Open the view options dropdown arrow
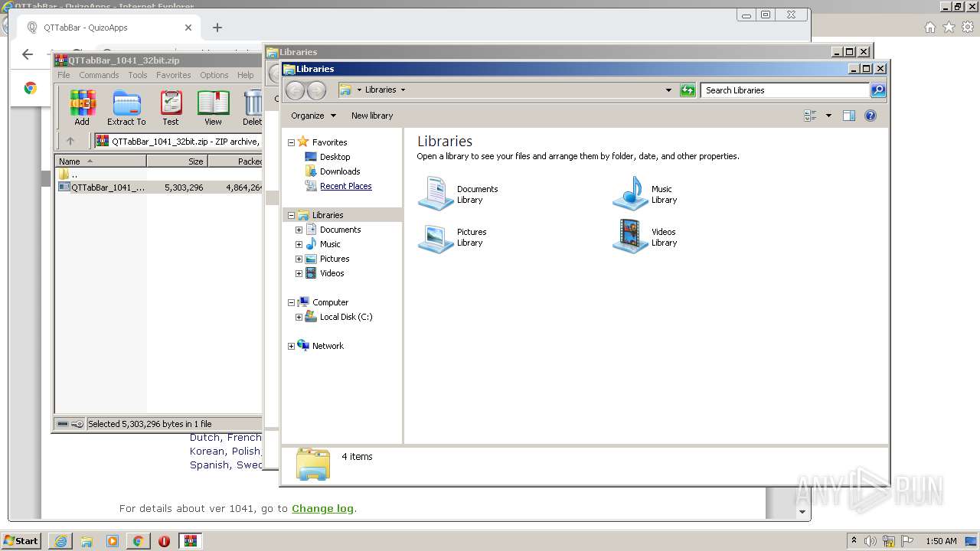Viewport: 980px width, 551px height. (828, 116)
